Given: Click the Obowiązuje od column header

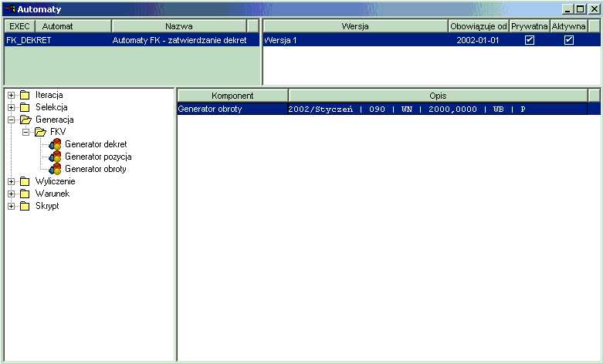Looking at the screenshot, I should (479, 26).
